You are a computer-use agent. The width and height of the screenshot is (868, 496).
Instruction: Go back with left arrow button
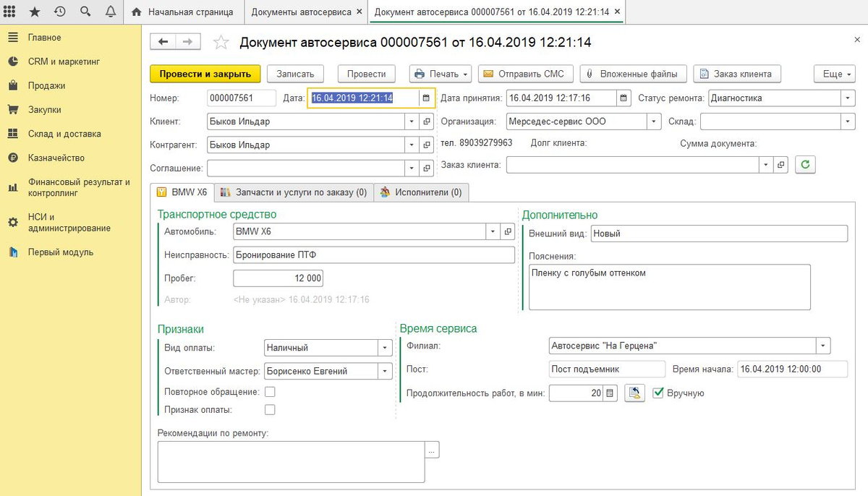163,42
